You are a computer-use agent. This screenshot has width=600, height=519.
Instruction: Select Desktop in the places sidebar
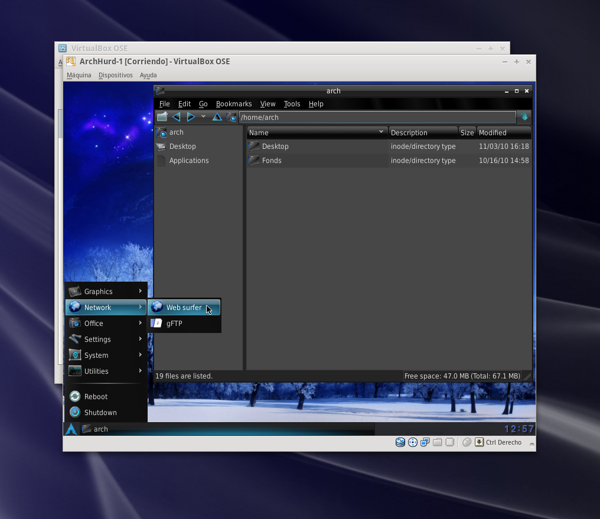(x=198, y=146)
